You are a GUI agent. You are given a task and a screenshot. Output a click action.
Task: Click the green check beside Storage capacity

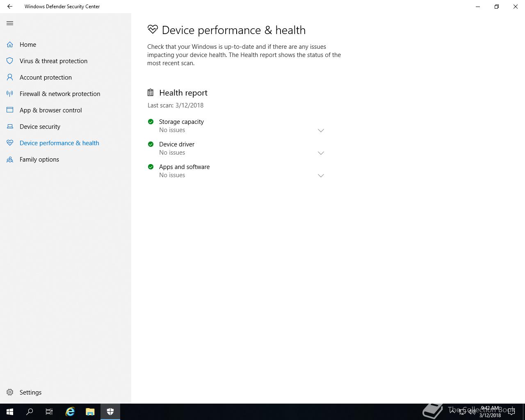pos(151,122)
